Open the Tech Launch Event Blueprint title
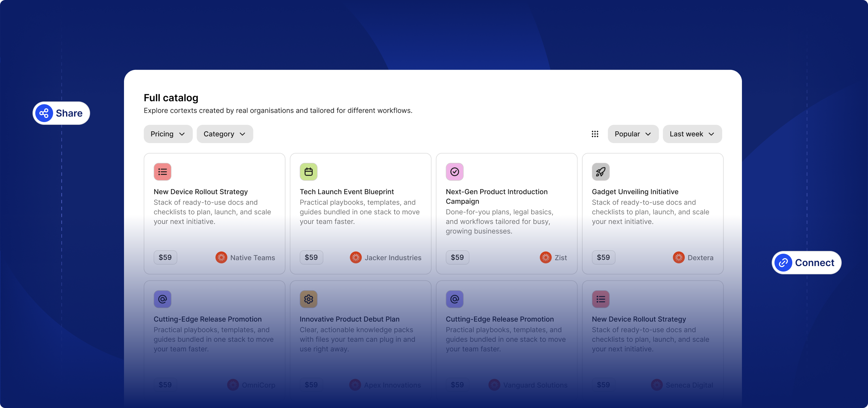 click(x=347, y=192)
